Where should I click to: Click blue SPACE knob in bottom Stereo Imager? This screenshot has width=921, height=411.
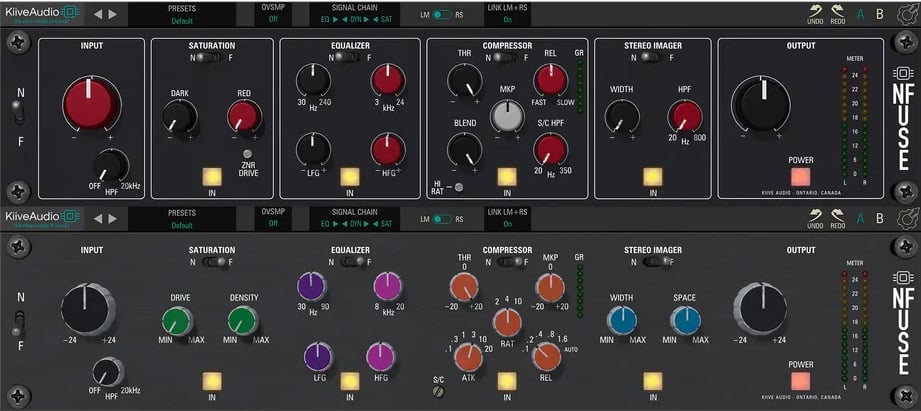pos(685,321)
